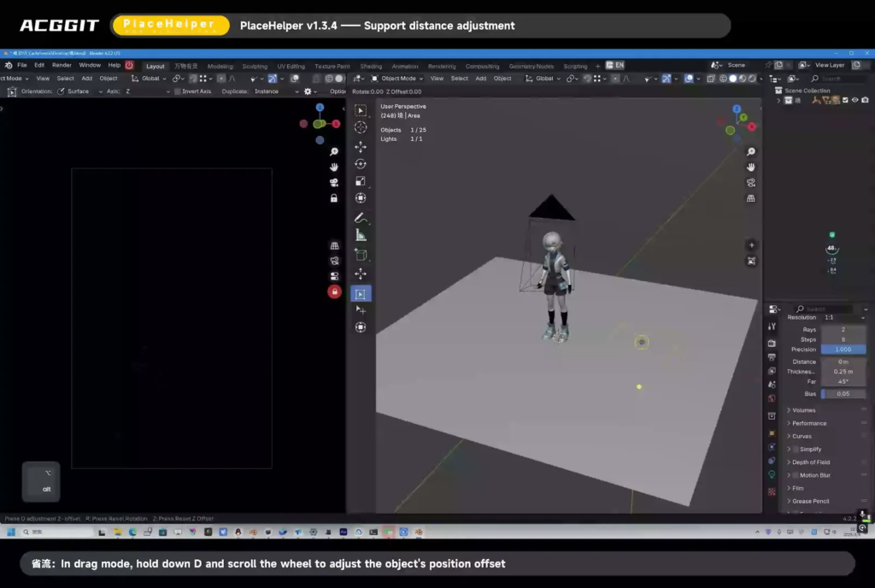Open the Window menu
Image resolution: width=875 pixels, height=588 pixels.
[x=89, y=65]
